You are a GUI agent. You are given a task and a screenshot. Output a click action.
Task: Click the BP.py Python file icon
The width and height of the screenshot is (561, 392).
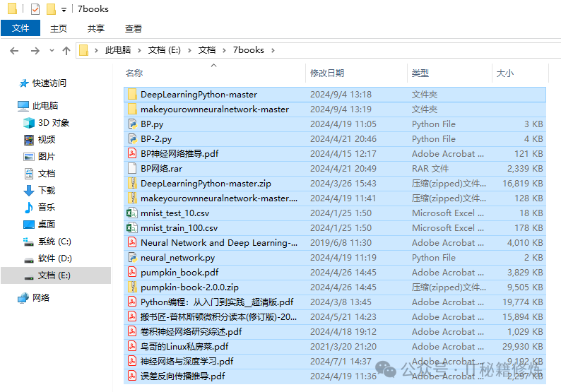pyautogui.click(x=131, y=124)
